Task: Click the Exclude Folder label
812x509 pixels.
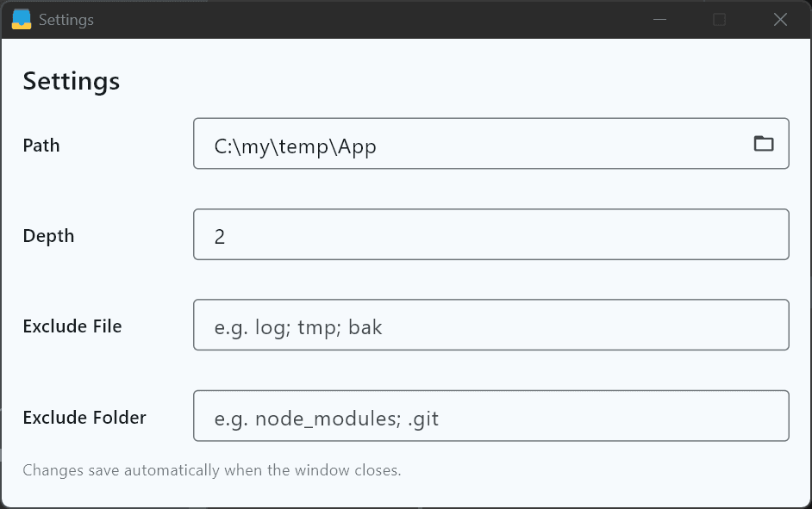Action: 84,418
